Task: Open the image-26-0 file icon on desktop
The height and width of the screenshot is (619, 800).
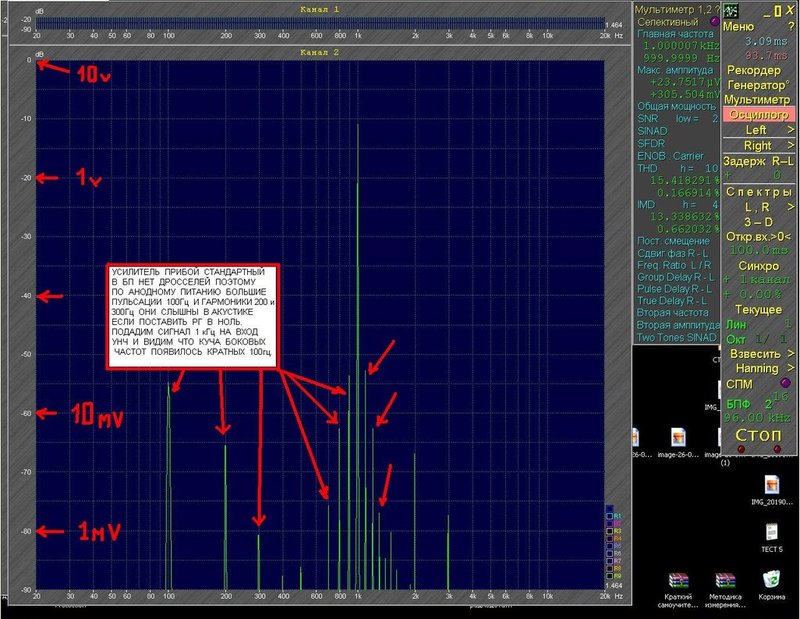Action: 678,437
